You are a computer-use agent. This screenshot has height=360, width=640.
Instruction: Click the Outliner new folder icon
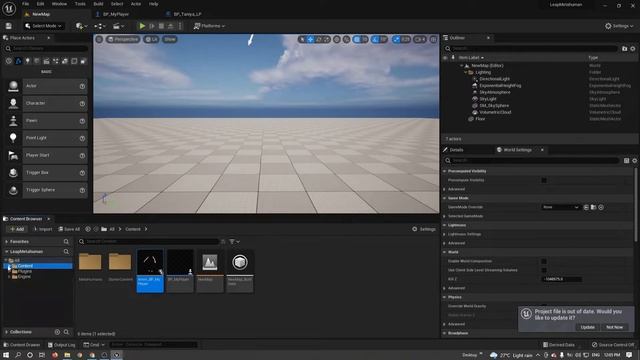(624, 49)
